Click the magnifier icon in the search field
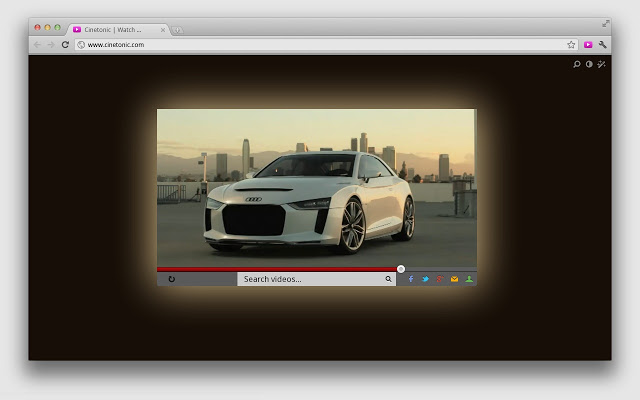Screen dimensions: 640x400 coord(388,279)
